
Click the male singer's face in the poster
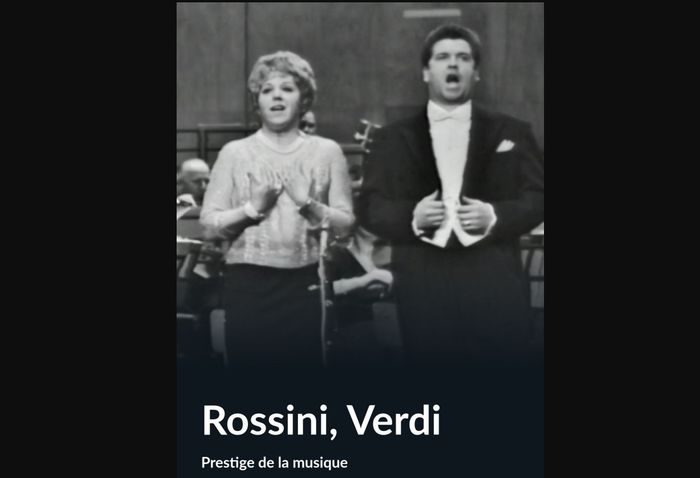(450, 74)
